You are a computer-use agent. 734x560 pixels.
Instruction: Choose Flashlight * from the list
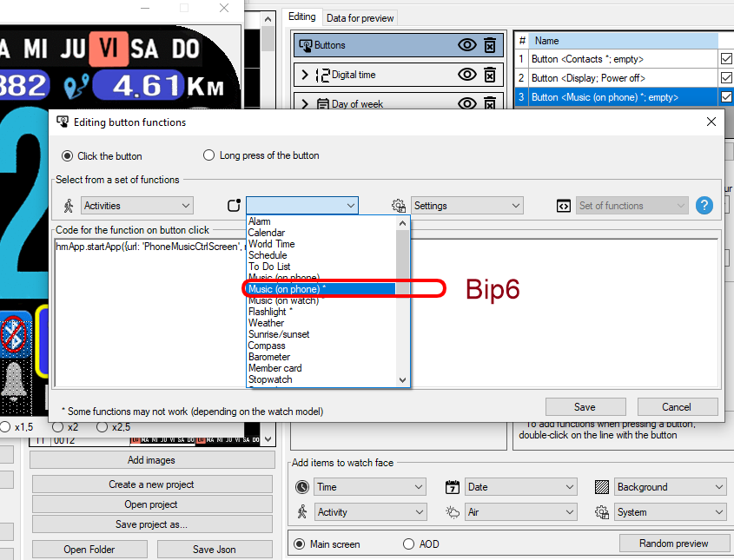click(270, 312)
